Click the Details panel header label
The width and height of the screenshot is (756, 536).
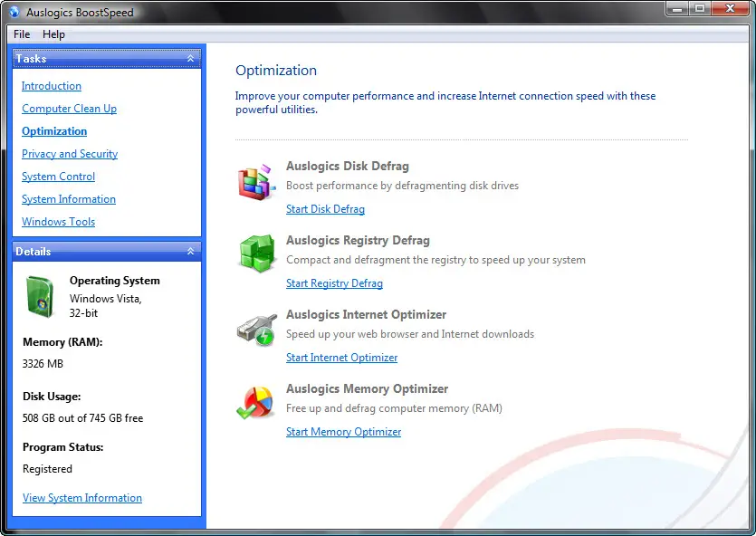pyautogui.click(x=33, y=251)
